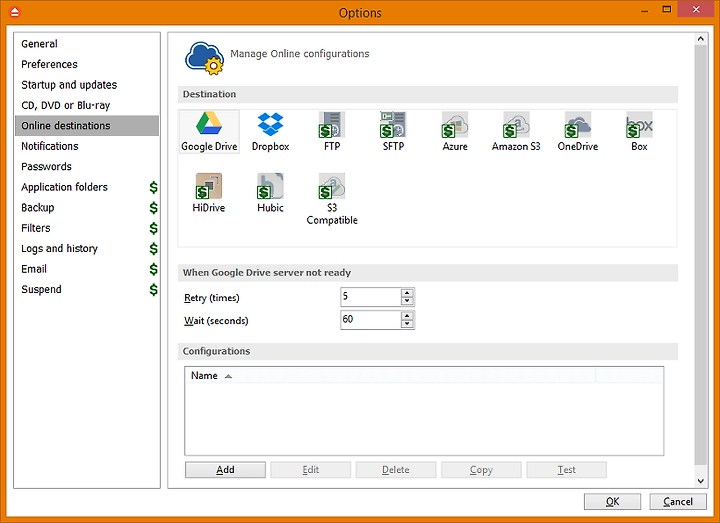
Task: Open Logs and history settings
Action: coord(87,248)
